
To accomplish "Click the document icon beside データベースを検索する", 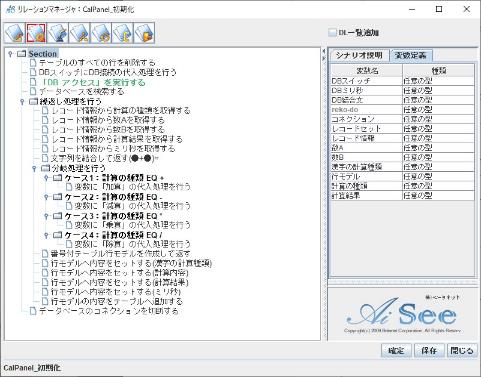I will 33,91.
